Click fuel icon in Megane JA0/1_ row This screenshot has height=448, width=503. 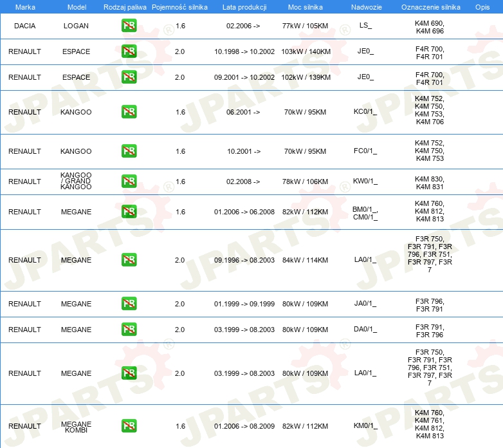(129, 304)
